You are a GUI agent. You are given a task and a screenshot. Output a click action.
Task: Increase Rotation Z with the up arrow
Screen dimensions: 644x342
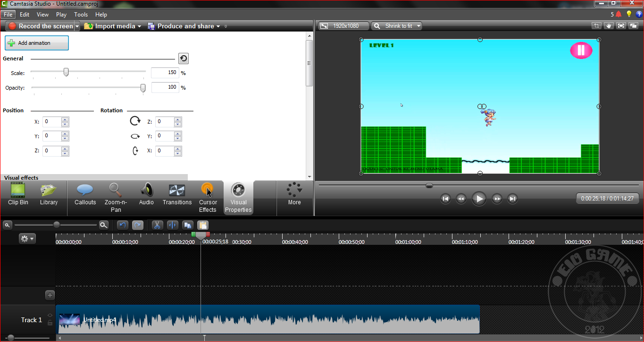178,119
